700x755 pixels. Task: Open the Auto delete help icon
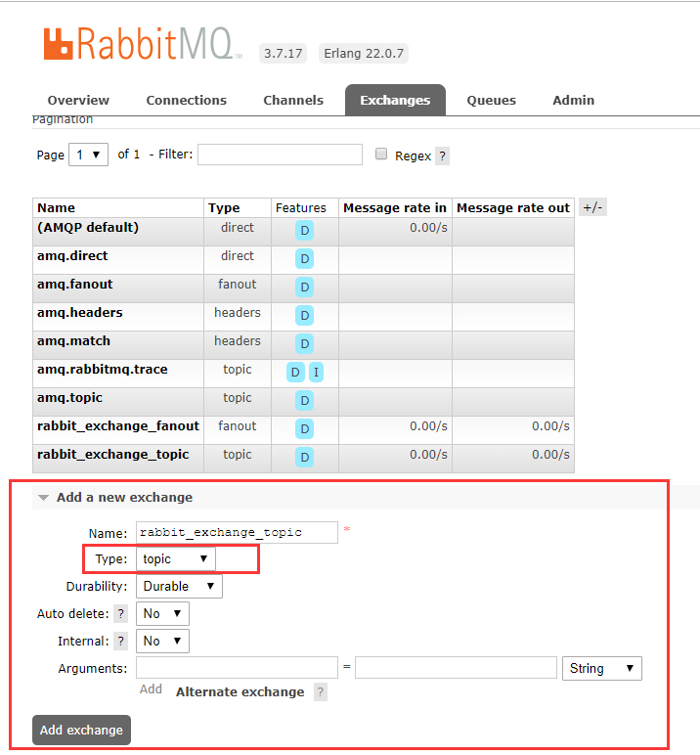click(x=121, y=614)
